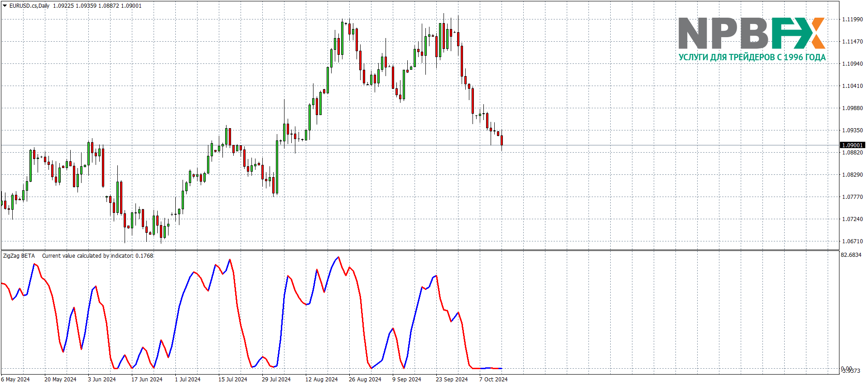
Task: Click the 1.07240 price axis label
Action: pos(852,219)
